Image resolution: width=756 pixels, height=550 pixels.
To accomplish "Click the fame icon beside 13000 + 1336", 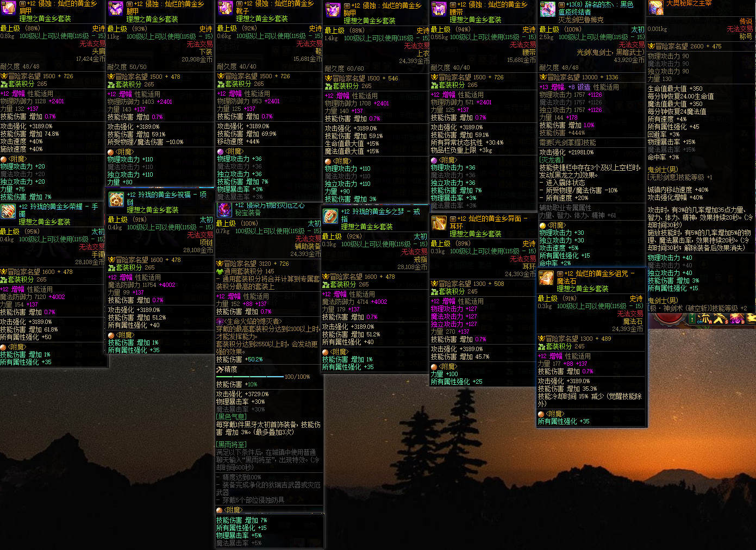I will tap(542, 78).
